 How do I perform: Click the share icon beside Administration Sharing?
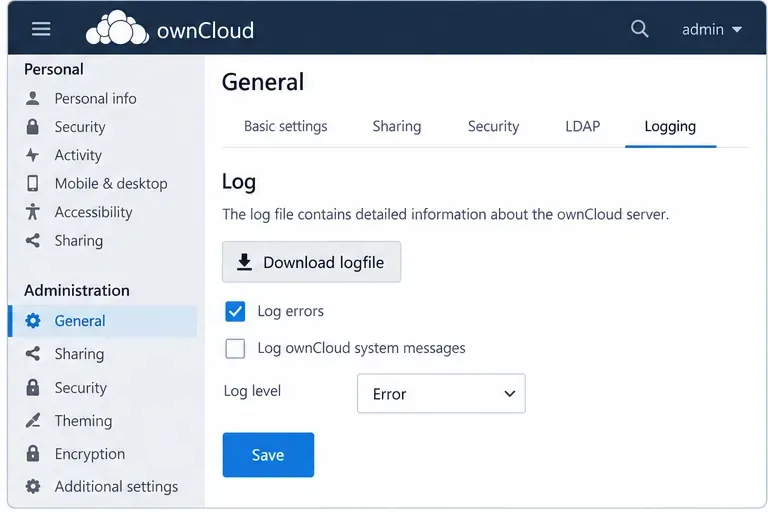33,354
